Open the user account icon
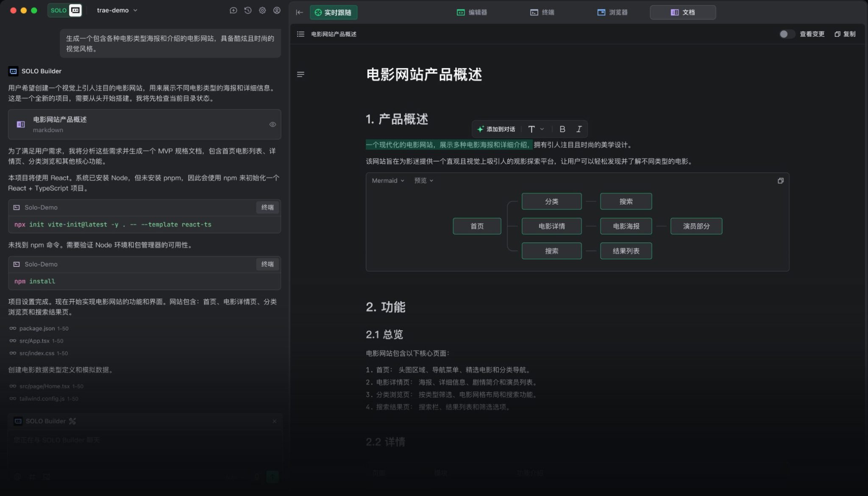The width and height of the screenshot is (868, 496). 277,10
